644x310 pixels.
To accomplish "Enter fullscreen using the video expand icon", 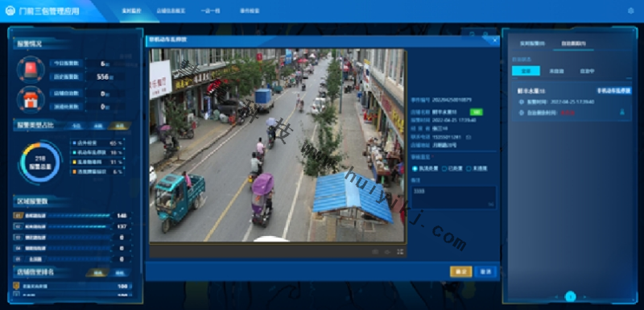I will point(400,252).
